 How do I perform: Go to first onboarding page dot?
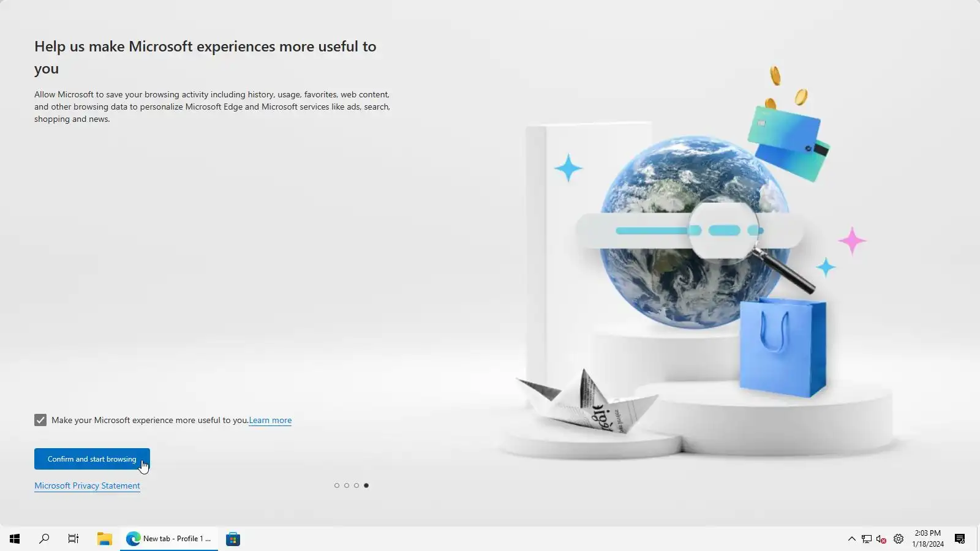tap(337, 485)
